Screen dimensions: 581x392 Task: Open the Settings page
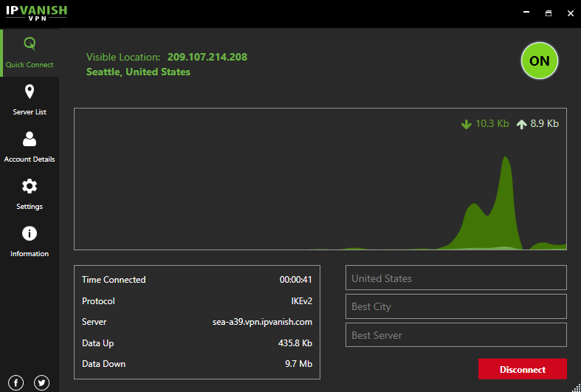[30, 194]
